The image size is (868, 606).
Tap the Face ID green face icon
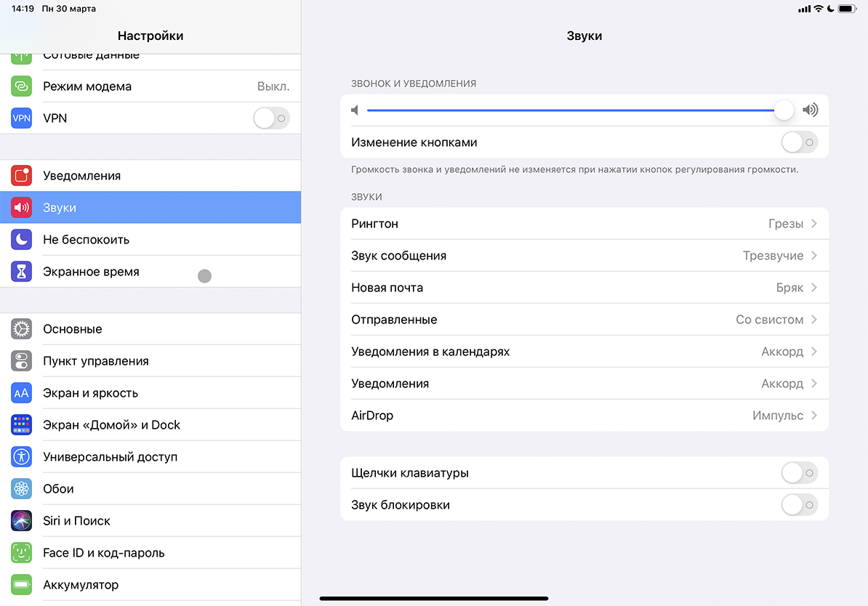pos(22,553)
